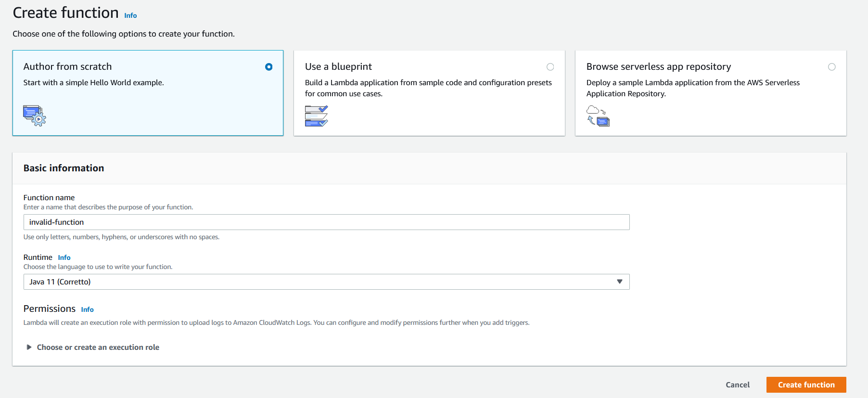
Task: Click the Function name input field
Action: pyautogui.click(x=326, y=222)
